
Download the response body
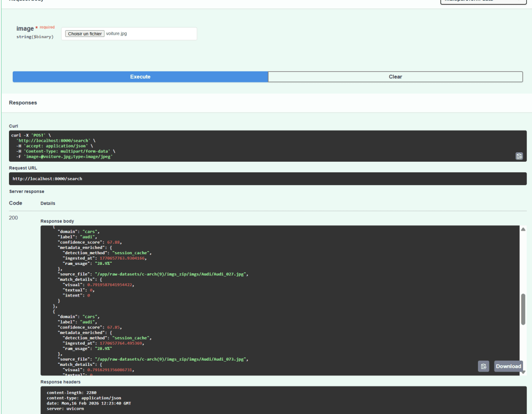[x=508, y=366]
